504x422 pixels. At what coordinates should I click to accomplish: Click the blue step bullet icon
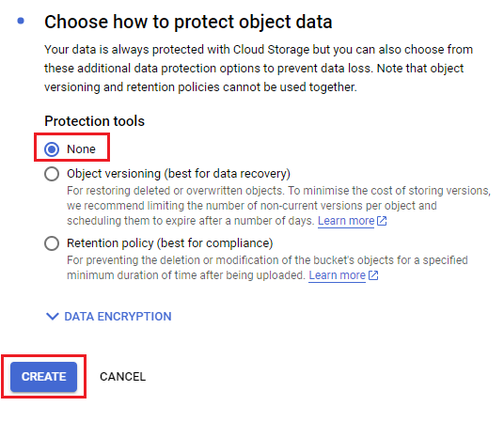click(x=21, y=22)
